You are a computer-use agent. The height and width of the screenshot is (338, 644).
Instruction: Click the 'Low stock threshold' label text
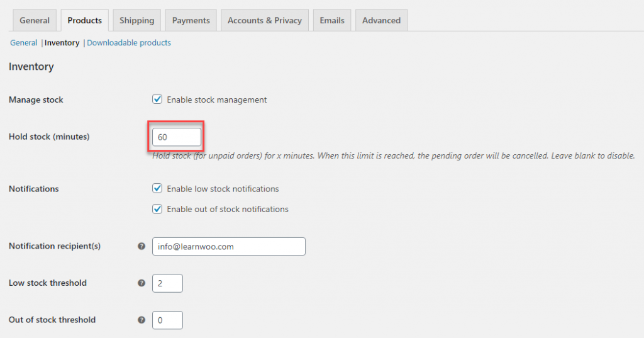pyautogui.click(x=48, y=283)
